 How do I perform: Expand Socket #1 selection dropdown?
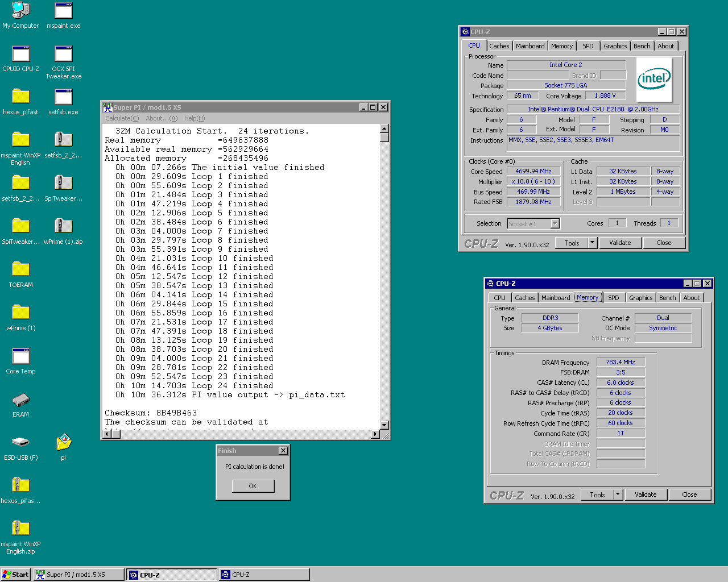click(555, 224)
